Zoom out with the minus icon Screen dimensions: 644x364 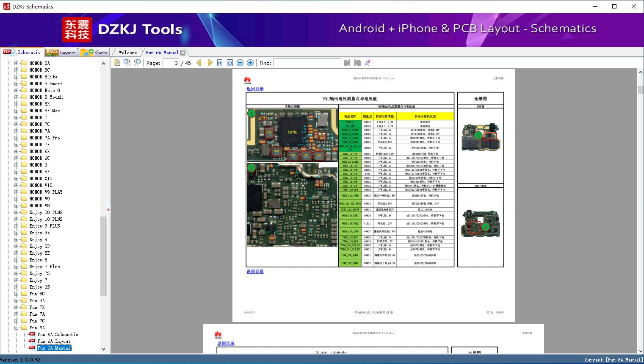pyautogui.click(x=240, y=63)
